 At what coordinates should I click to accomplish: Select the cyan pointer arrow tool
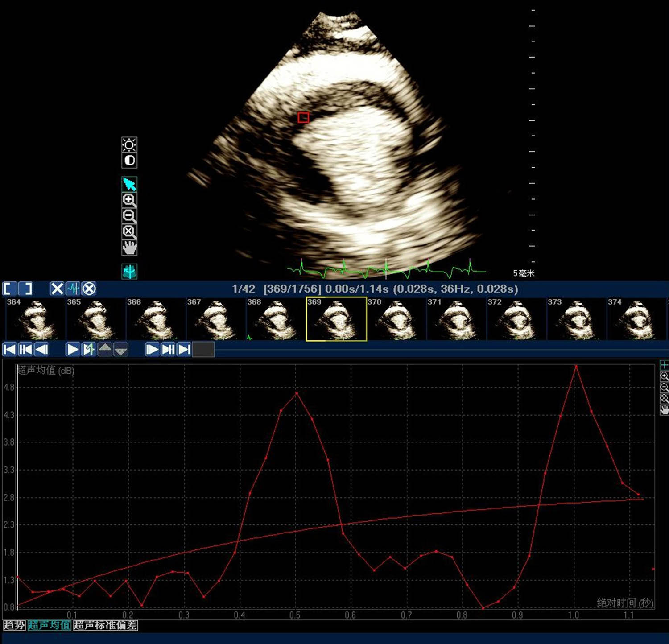(129, 184)
